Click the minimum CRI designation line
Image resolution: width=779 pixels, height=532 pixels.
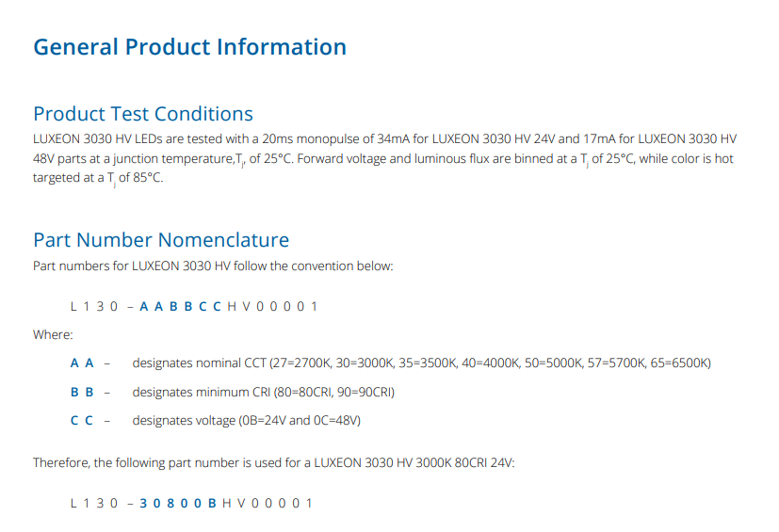(263, 392)
